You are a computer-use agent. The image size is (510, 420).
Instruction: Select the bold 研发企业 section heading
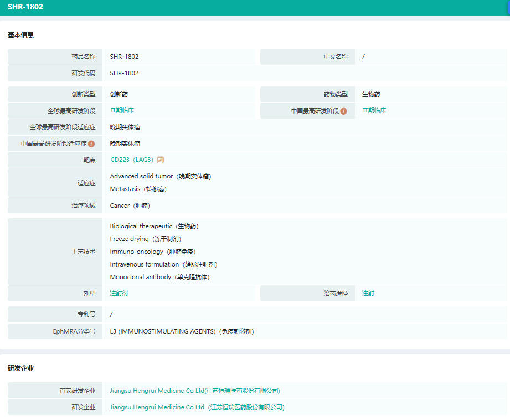(20, 368)
